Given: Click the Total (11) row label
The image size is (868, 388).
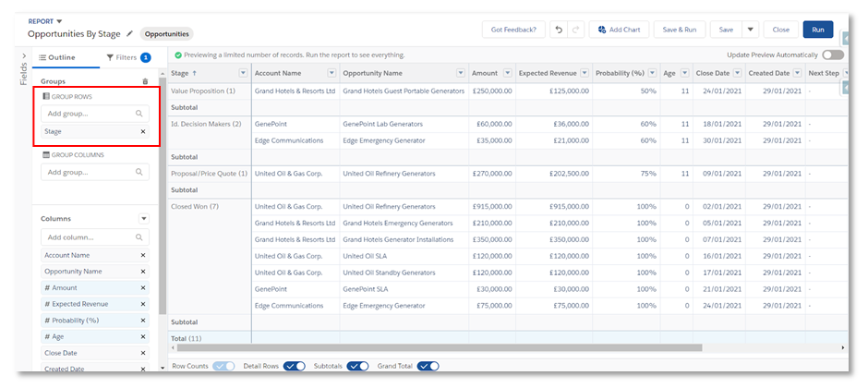Looking at the screenshot, I should (187, 338).
